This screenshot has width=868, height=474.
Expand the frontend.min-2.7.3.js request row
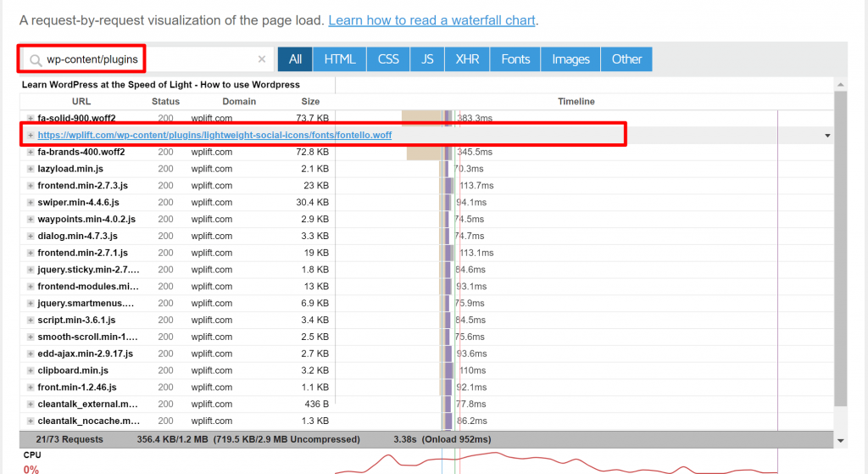click(x=31, y=186)
